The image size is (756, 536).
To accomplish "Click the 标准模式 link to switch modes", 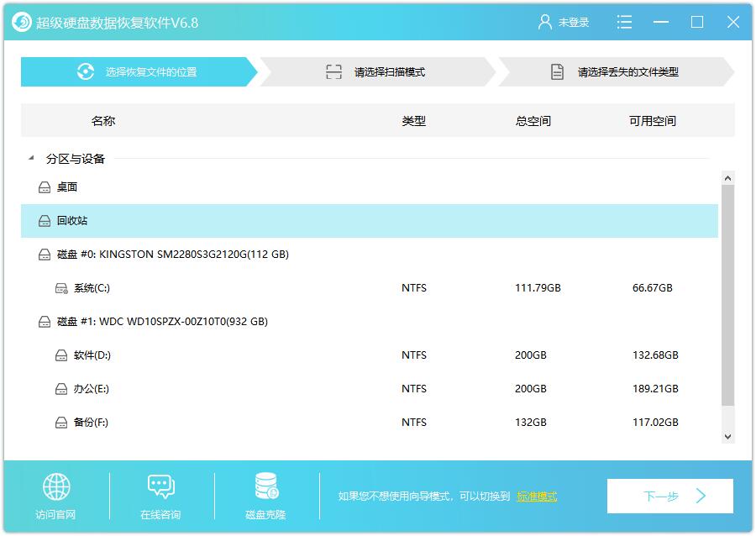I will click(539, 496).
